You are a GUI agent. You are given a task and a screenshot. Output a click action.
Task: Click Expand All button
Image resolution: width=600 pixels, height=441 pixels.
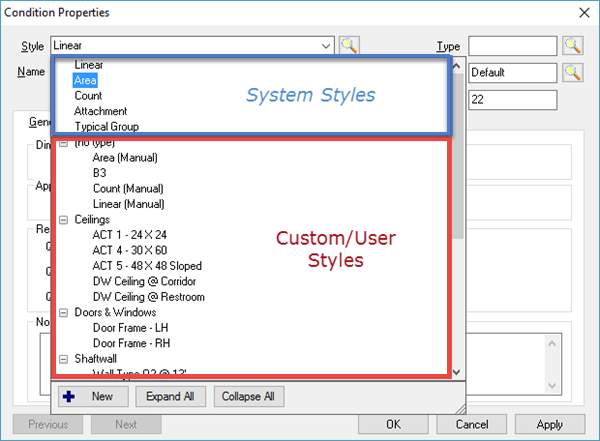(170, 396)
